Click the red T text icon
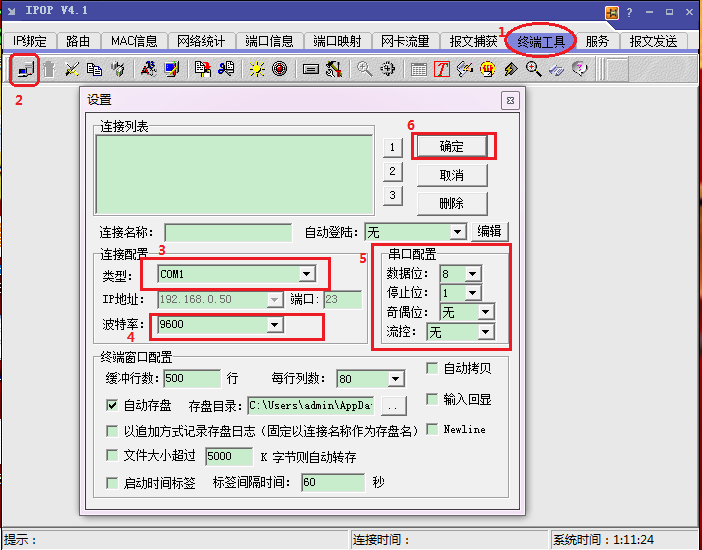The image size is (702, 550). (x=441, y=69)
